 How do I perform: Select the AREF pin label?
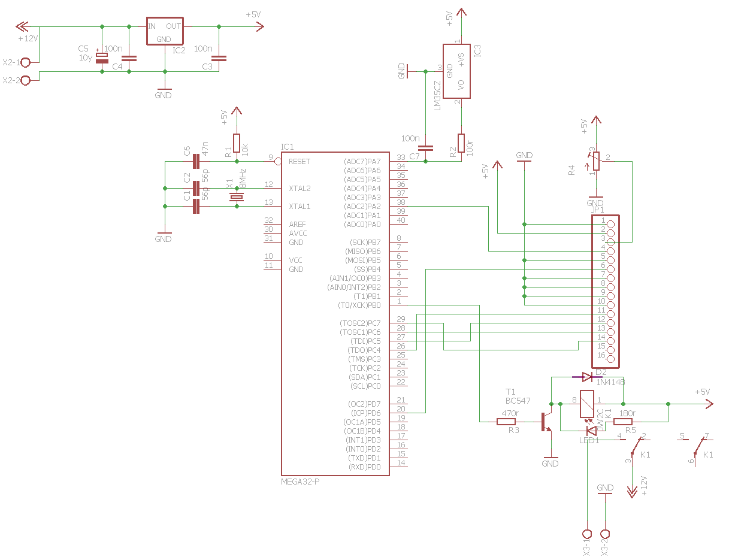coord(298,225)
